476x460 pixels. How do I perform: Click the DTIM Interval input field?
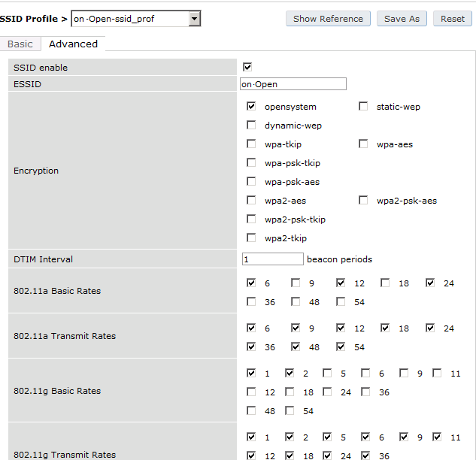[x=272, y=259]
